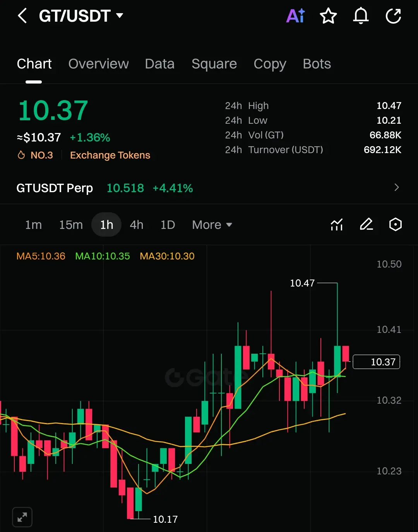This screenshot has width=418, height=532.
Task: Tap the 24h Low value 10.21
Action: (389, 120)
